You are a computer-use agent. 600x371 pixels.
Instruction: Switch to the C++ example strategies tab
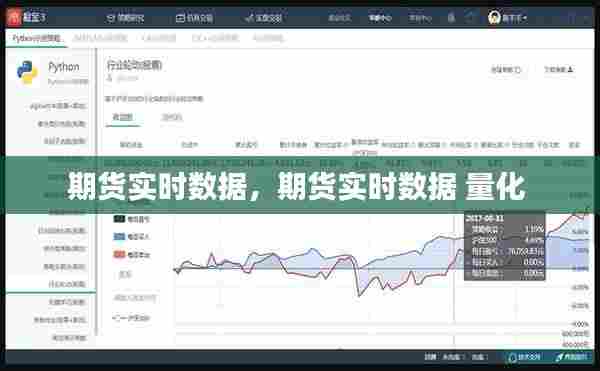coord(215,38)
